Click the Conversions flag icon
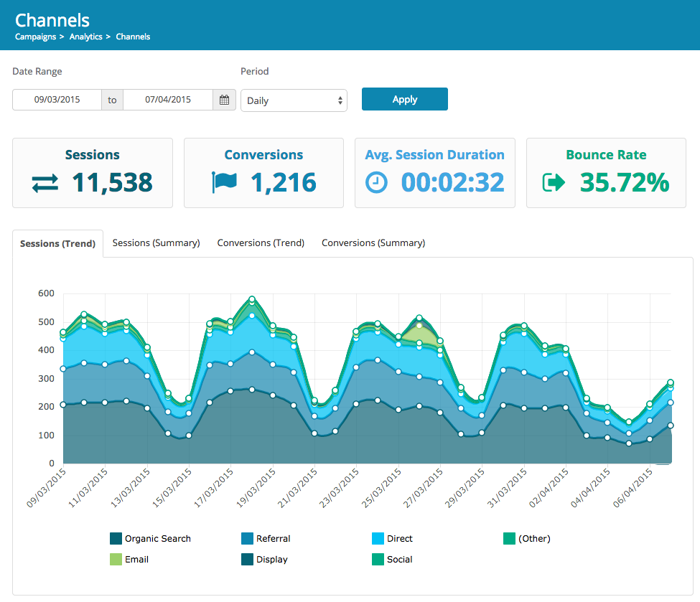700x602 pixels. 224,183
